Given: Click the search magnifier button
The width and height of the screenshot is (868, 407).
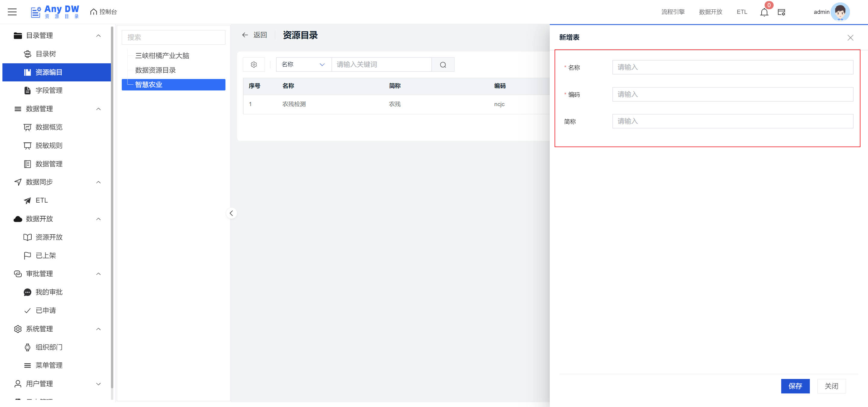Looking at the screenshot, I should click(443, 65).
